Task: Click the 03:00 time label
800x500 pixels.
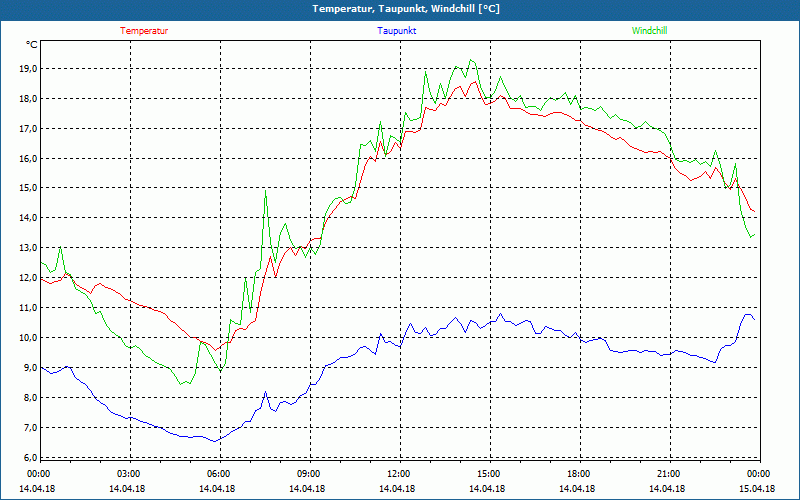Action: click(127, 474)
